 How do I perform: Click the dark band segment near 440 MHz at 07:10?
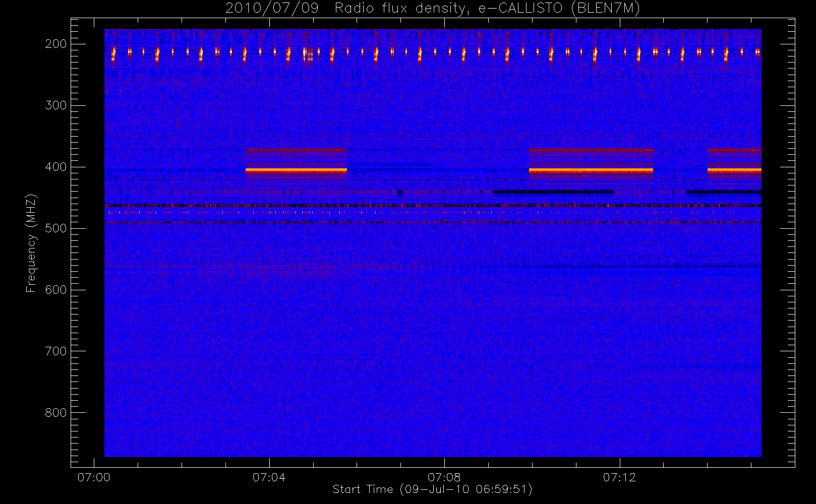point(553,192)
